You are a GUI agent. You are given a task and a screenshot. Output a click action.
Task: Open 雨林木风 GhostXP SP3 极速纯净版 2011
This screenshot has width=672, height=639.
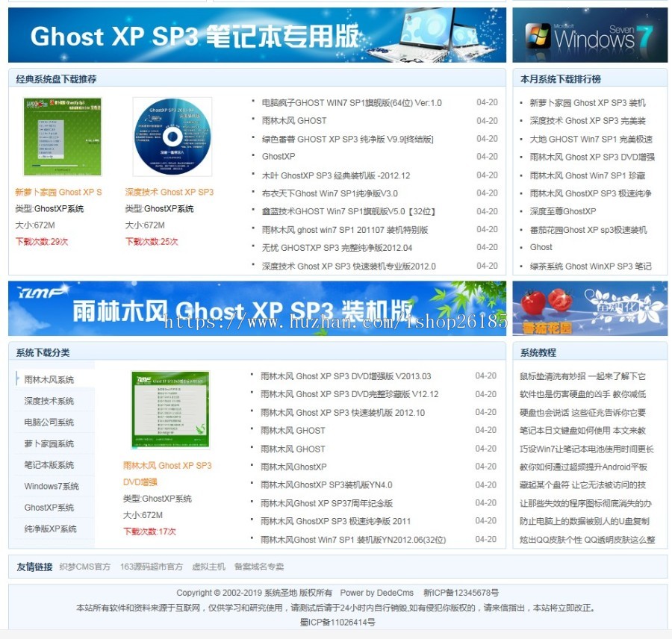click(335, 521)
